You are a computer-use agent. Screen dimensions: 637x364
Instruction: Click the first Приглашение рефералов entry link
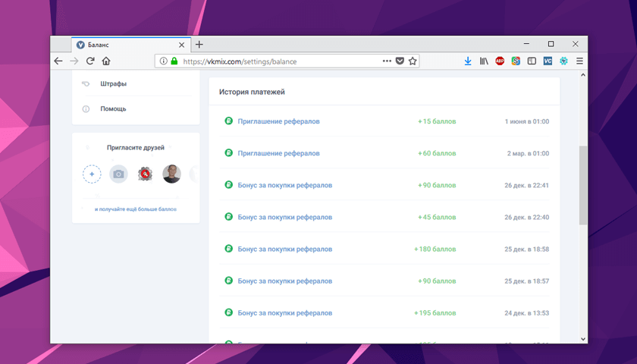(278, 121)
